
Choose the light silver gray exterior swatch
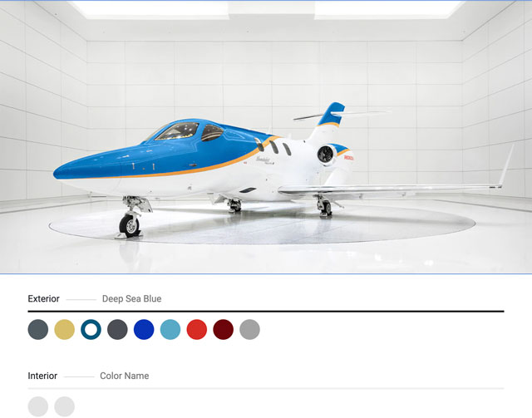(x=249, y=329)
